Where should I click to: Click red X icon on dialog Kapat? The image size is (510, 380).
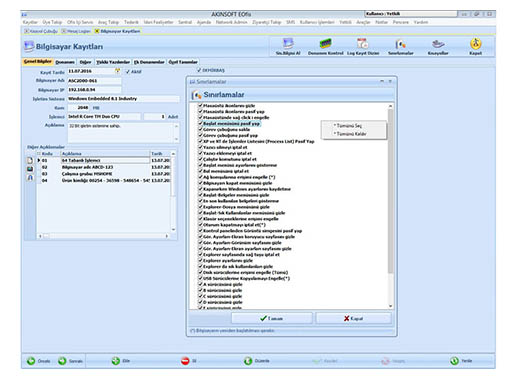tap(347, 318)
